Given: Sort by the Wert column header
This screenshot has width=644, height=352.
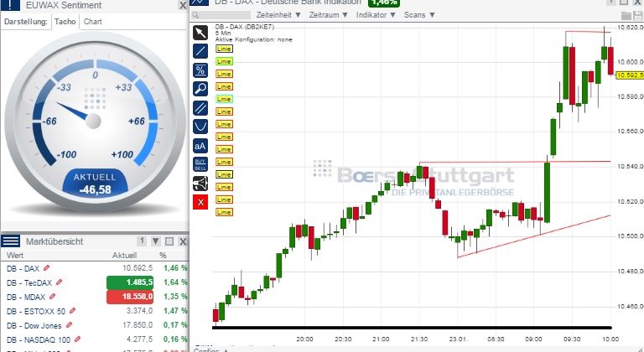Looking at the screenshot, I should pyautogui.click(x=15, y=256).
